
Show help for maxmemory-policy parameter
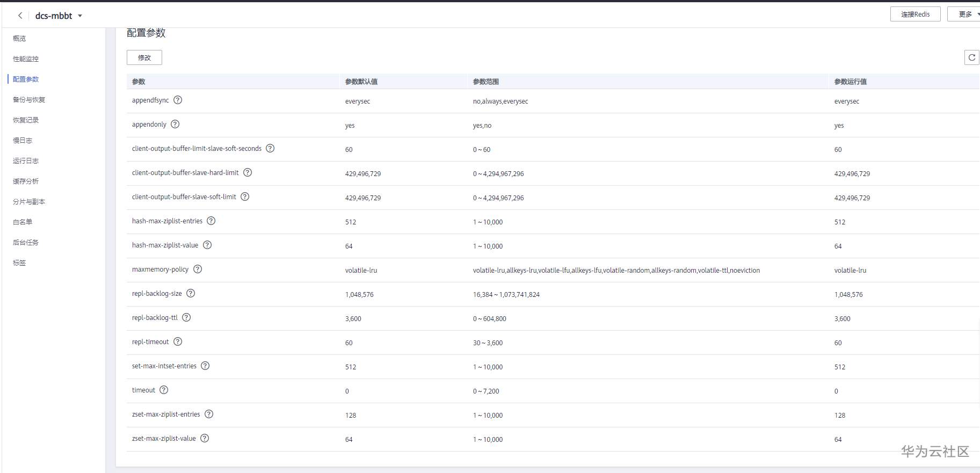click(198, 269)
